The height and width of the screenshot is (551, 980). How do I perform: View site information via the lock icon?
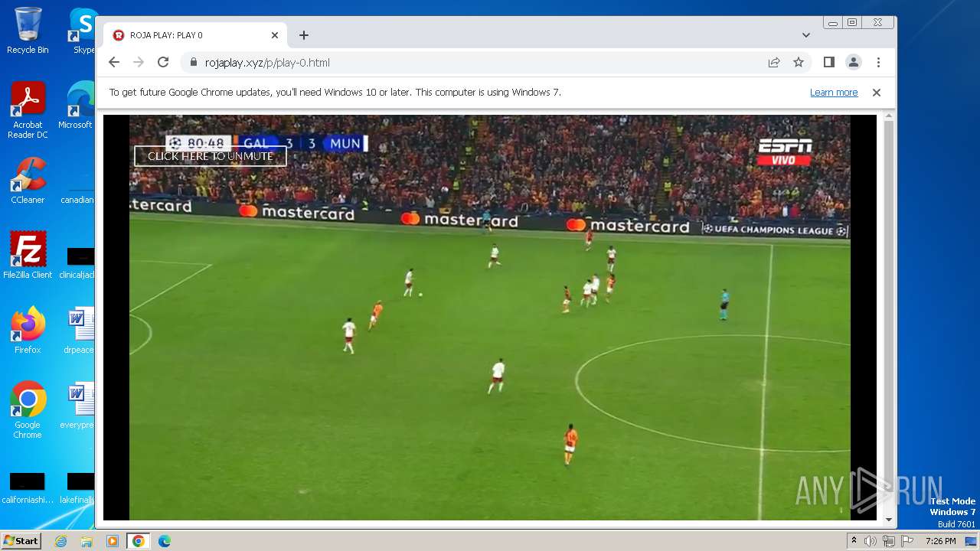193,63
